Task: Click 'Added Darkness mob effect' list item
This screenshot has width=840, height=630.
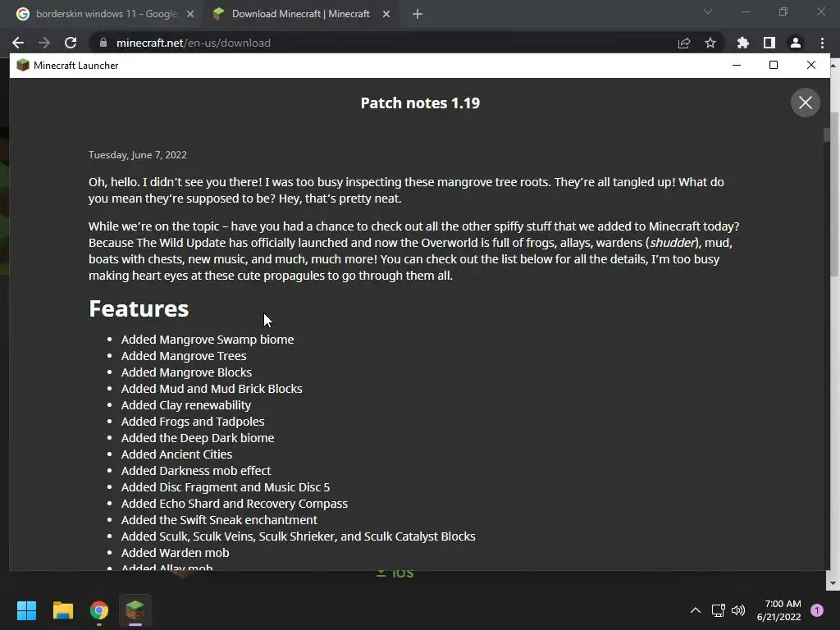Action: coord(196,471)
